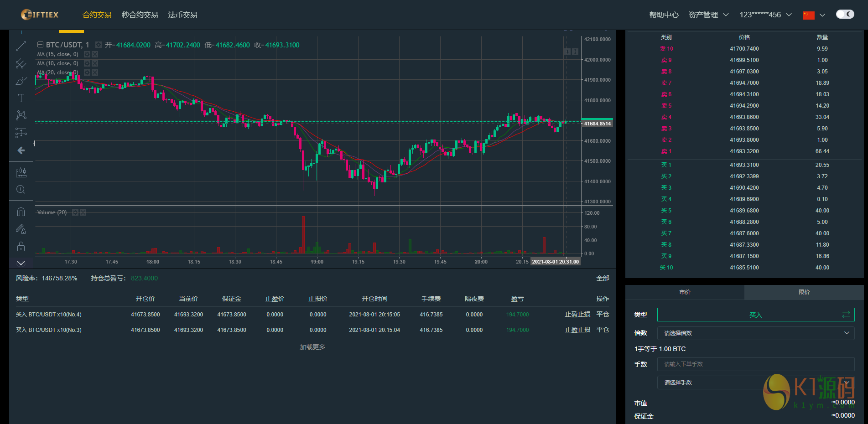The height and width of the screenshot is (424, 868).
Task: Toggle the dark/light theme switch
Action: click(845, 14)
